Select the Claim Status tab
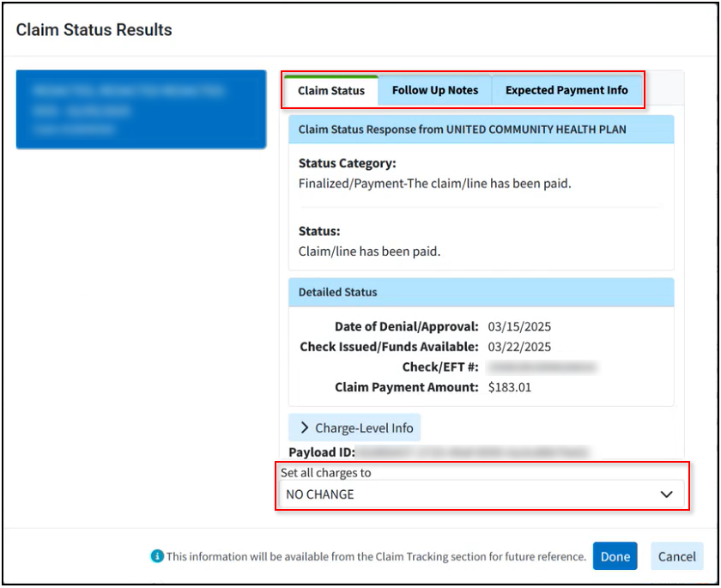Viewport: 721px width, 588px height. point(331,91)
